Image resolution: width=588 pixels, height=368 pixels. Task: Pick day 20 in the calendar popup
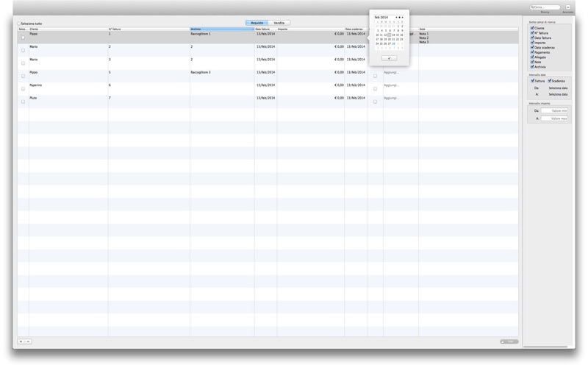(390, 39)
